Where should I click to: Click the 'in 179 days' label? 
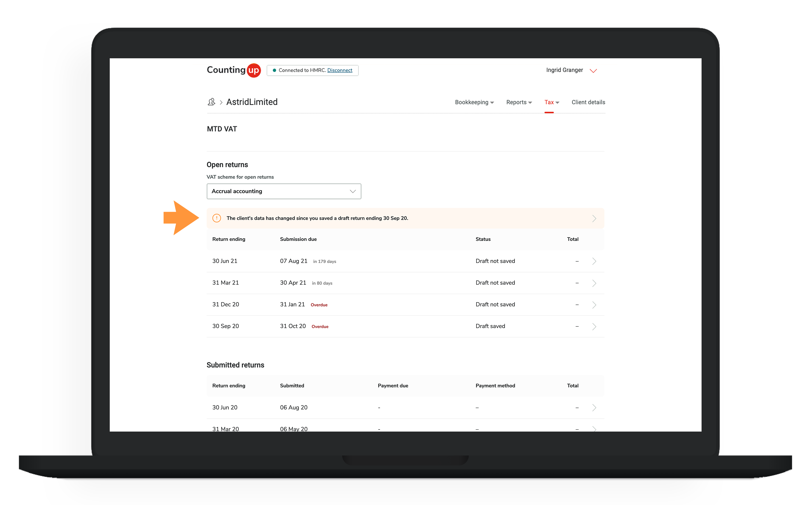click(324, 262)
